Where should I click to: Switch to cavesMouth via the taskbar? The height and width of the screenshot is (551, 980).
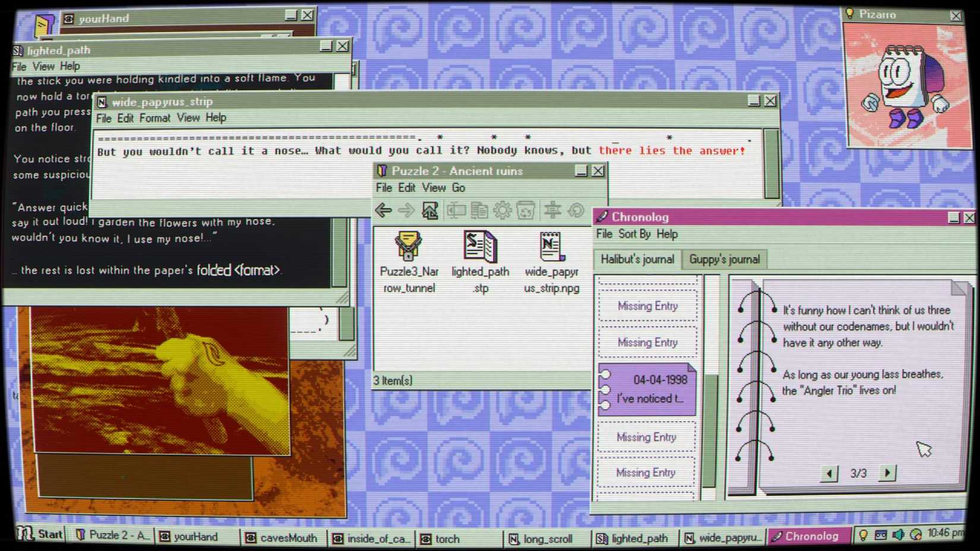284,538
